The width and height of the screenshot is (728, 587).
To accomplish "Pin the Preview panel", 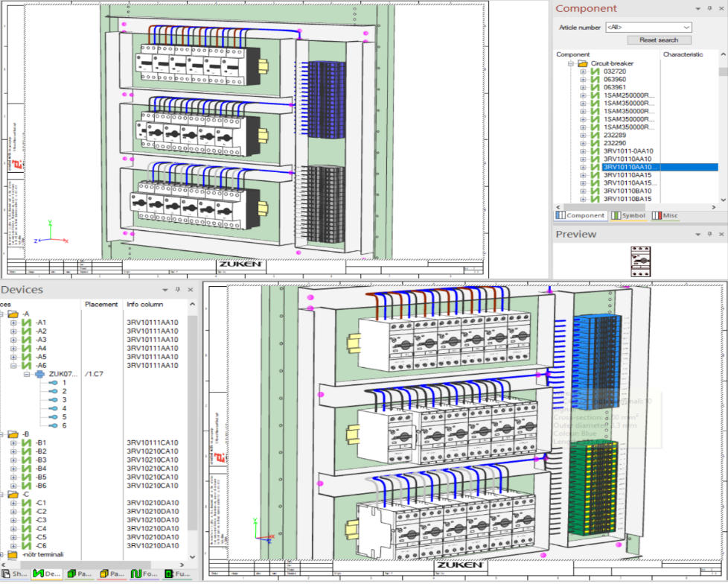I will pyautogui.click(x=710, y=234).
